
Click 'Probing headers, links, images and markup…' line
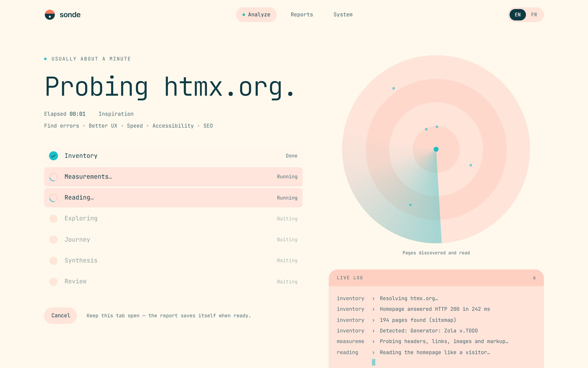pos(444,341)
